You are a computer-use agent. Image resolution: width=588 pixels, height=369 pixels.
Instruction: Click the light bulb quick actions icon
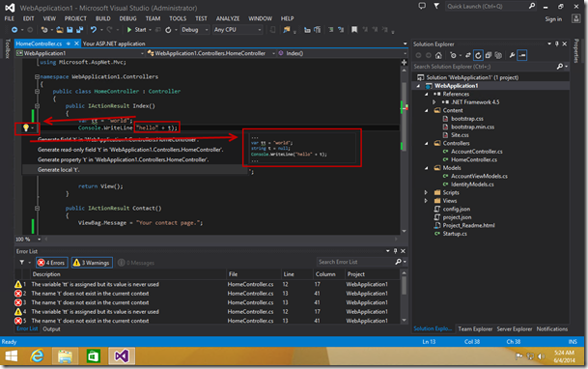[x=26, y=128]
